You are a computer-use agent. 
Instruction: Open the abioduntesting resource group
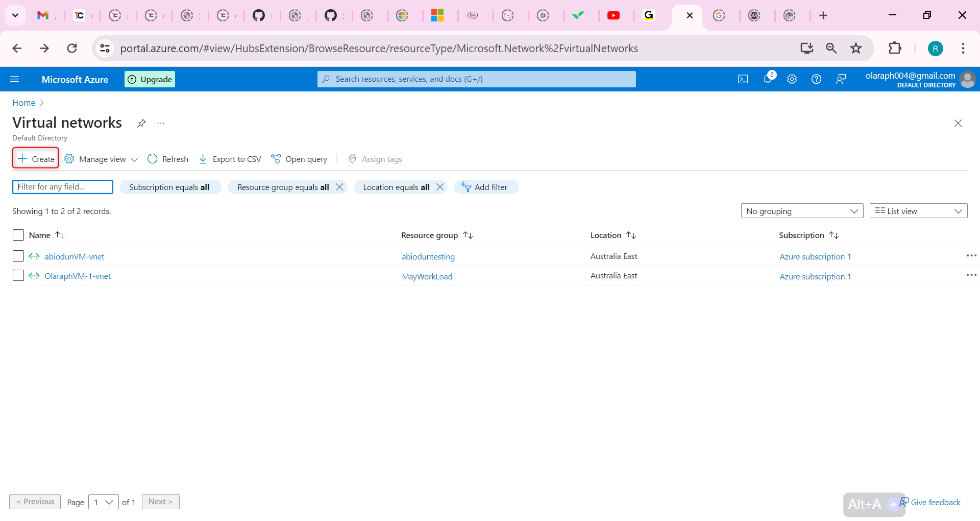click(x=428, y=256)
